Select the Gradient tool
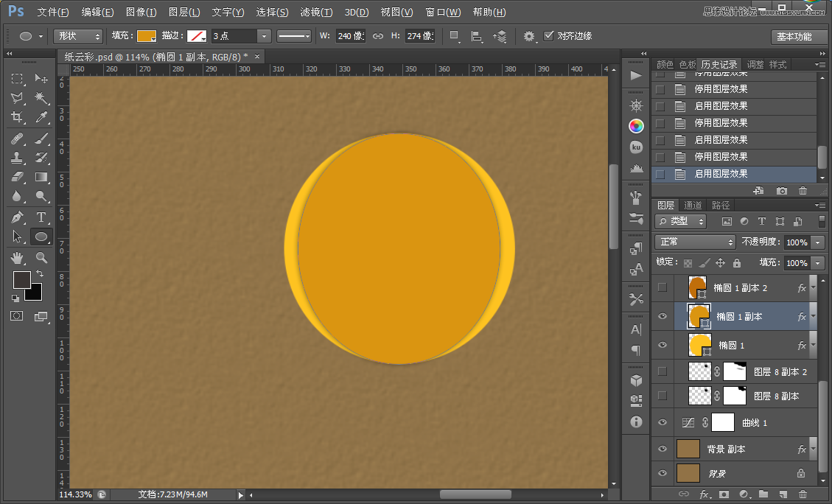This screenshot has height=504, width=832. click(x=41, y=177)
